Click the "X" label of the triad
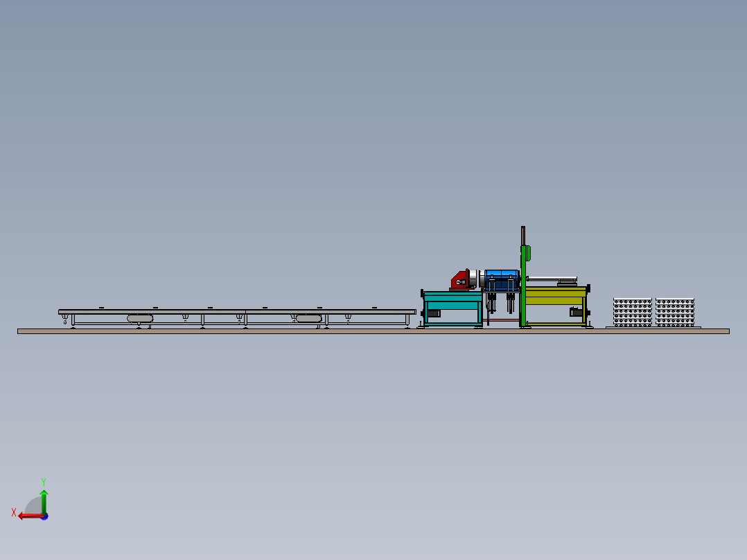Viewport: 747px width, 560px height. click(14, 512)
